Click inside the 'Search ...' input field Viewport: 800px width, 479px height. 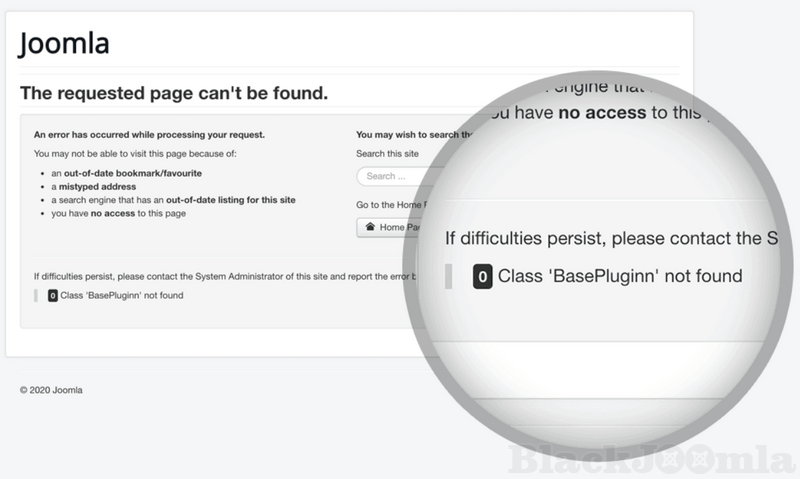[x=390, y=176]
